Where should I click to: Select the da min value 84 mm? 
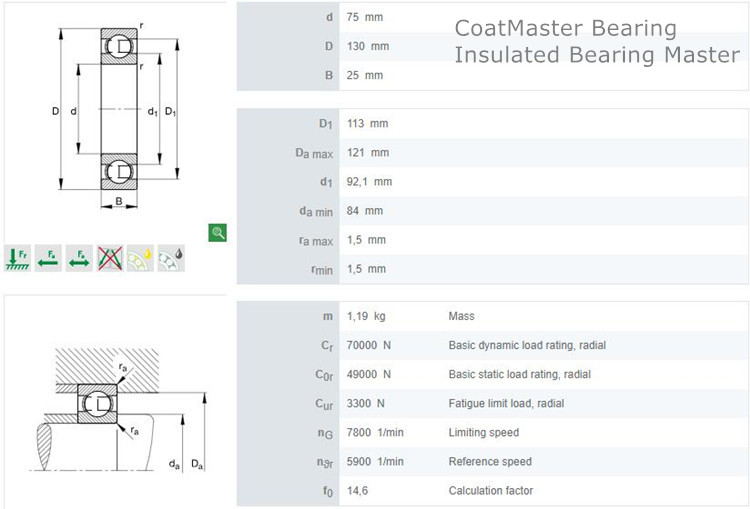364,211
